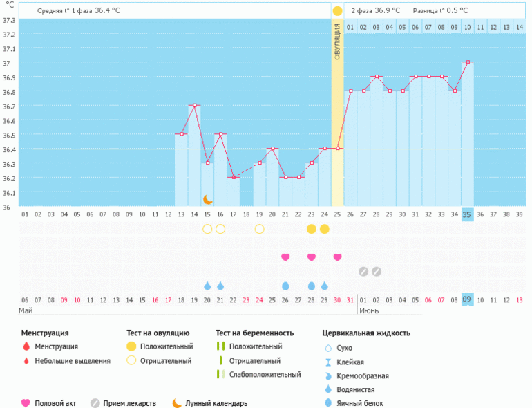
Task: Click the Прием лекарств legend label
Action: pos(130,403)
